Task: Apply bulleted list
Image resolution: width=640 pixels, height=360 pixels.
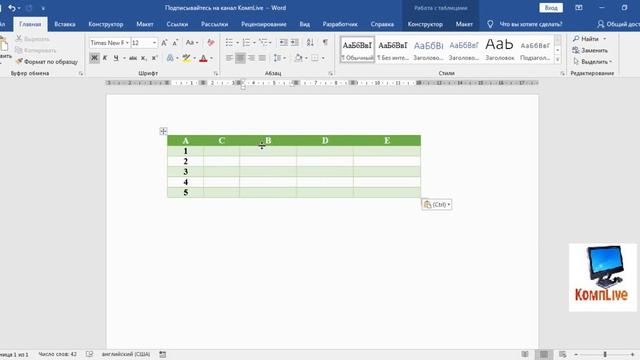Action: coord(229,42)
